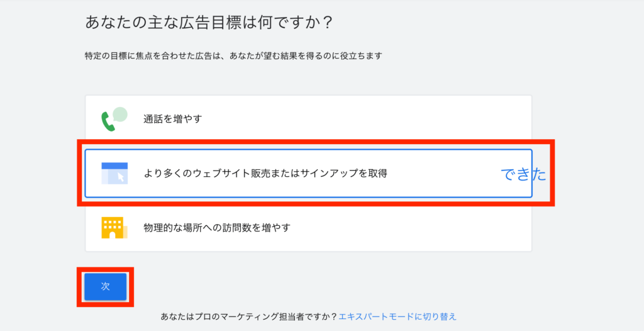Click the green phone handset icon

click(108, 122)
